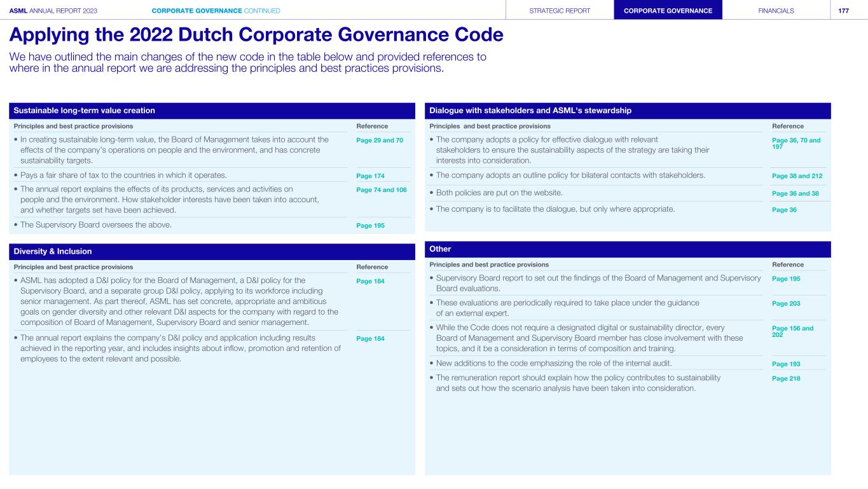The height and width of the screenshot is (489, 868).
Task: Open the Financials tab
Action: coord(776,10)
